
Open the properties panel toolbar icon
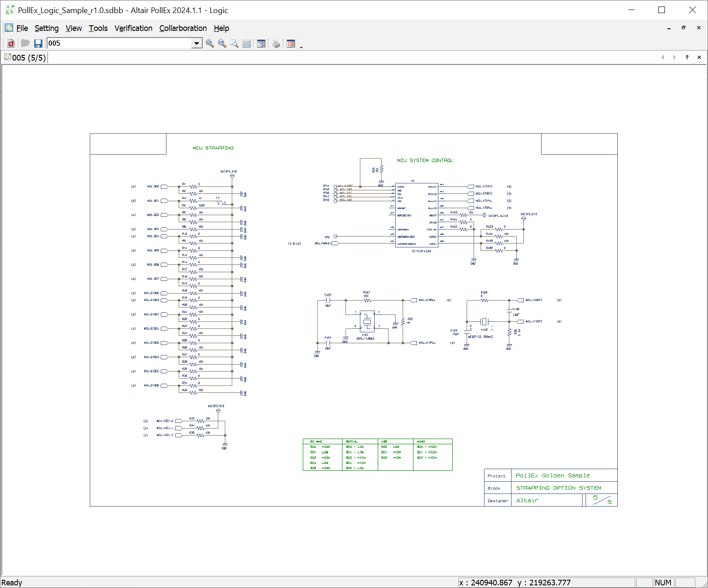[x=261, y=44]
